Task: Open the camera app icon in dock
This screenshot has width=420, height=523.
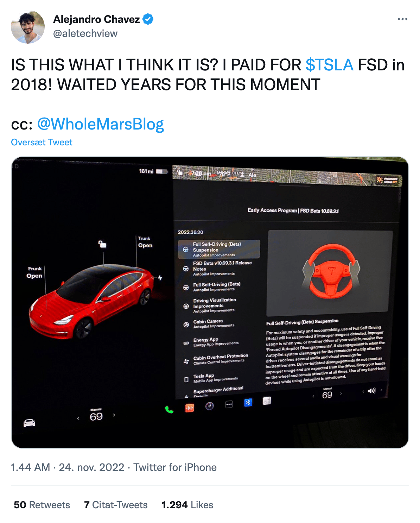Action: click(x=210, y=406)
